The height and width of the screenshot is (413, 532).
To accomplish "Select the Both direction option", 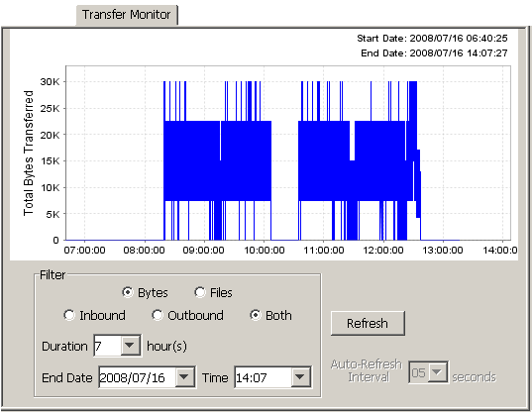I will [256, 315].
